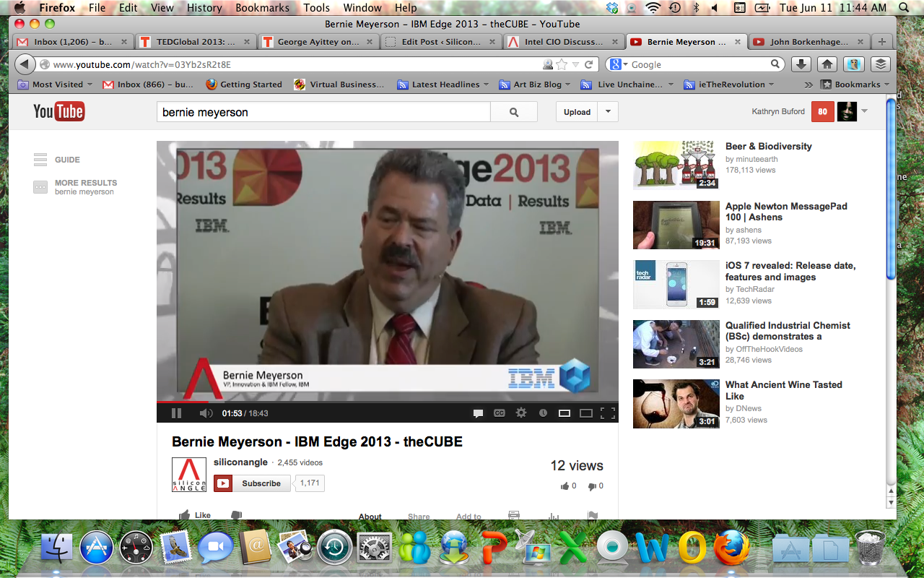Open the Wi-Fi status menu
The height and width of the screenshot is (578, 924).
(653, 8)
